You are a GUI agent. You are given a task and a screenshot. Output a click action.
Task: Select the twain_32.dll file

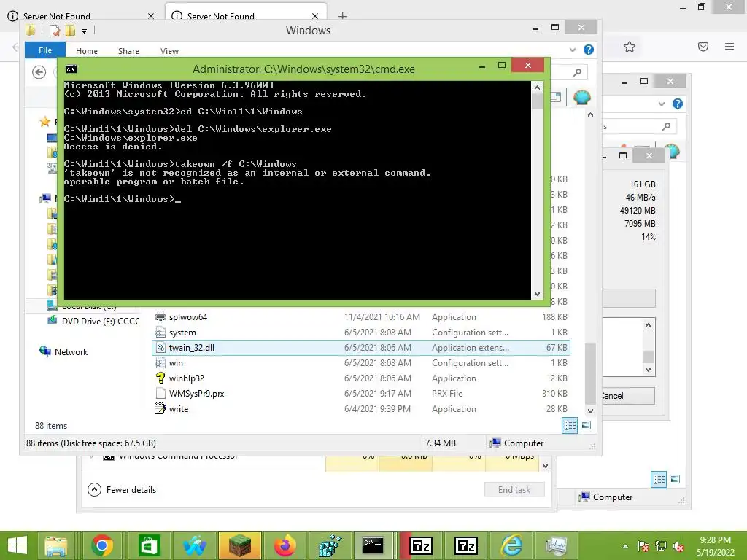click(x=360, y=348)
